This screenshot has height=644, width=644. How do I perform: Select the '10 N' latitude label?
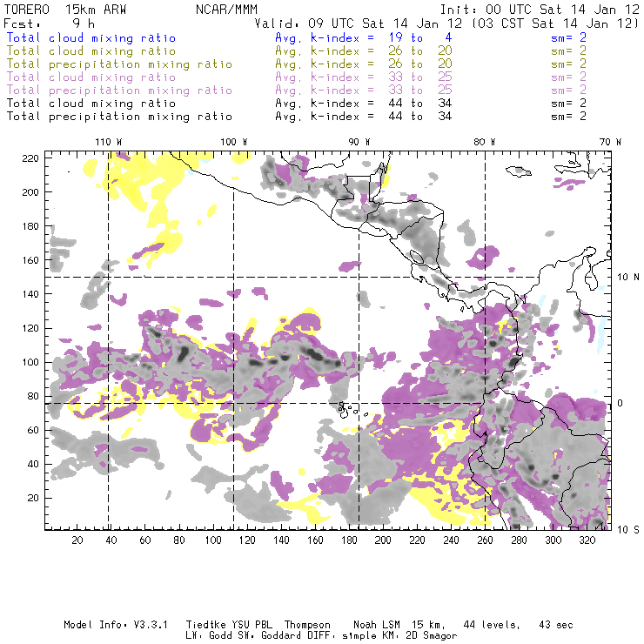click(628, 278)
